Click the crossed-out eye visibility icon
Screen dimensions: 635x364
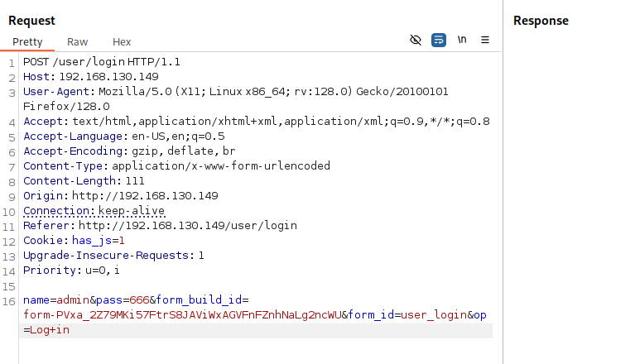coord(416,40)
